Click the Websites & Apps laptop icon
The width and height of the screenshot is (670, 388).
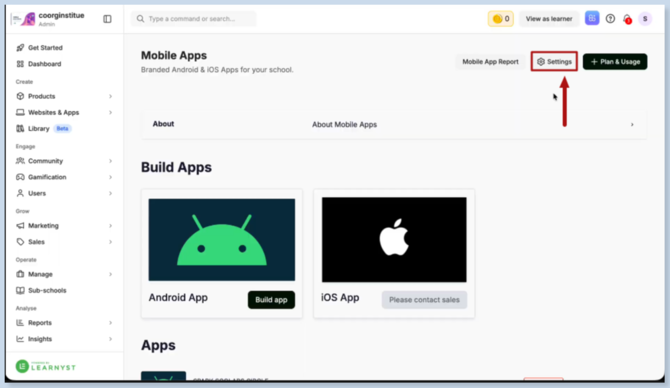[20, 112]
